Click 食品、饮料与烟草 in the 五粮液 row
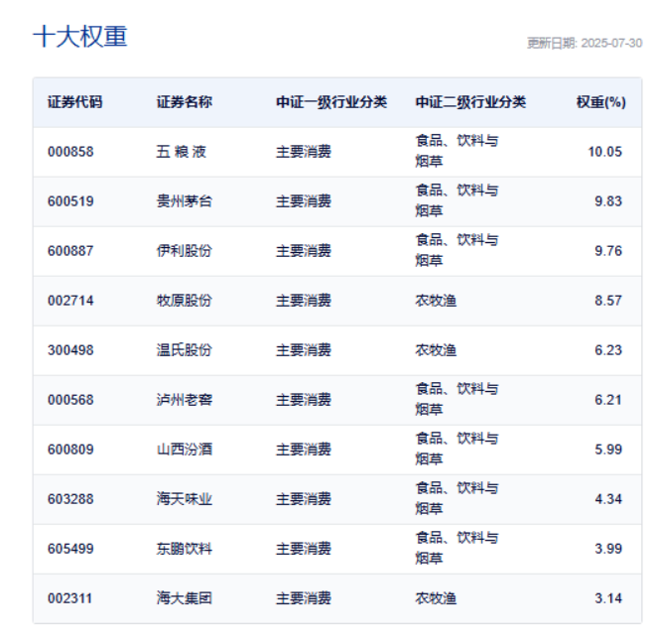656x644 pixels. 457,151
